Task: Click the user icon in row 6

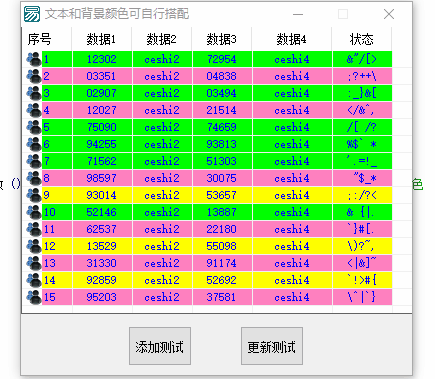Action: click(x=34, y=144)
